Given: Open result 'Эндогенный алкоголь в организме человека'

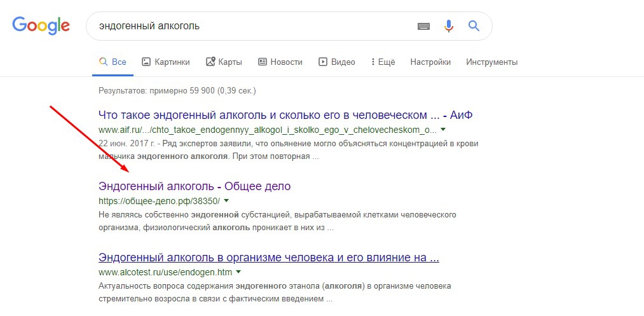Looking at the screenshot, I should click(269, 258).
